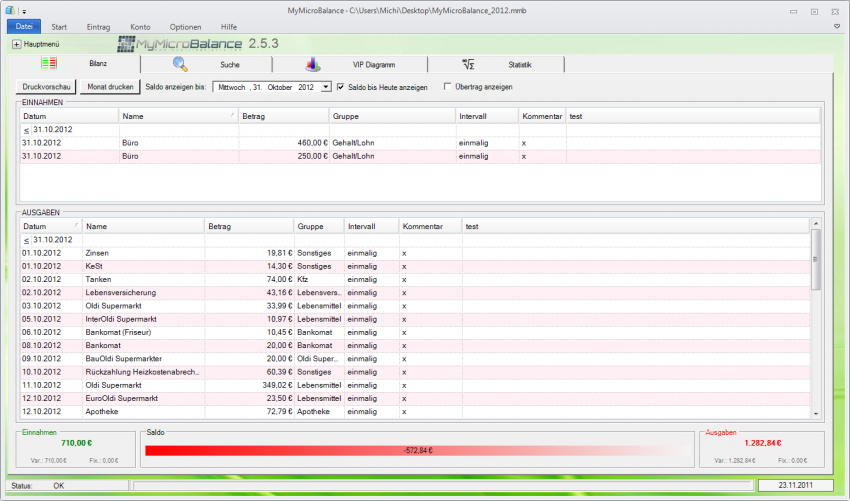Click the Druckvorschau button
This screenshot has height=501, width=850.
[44, 87]
